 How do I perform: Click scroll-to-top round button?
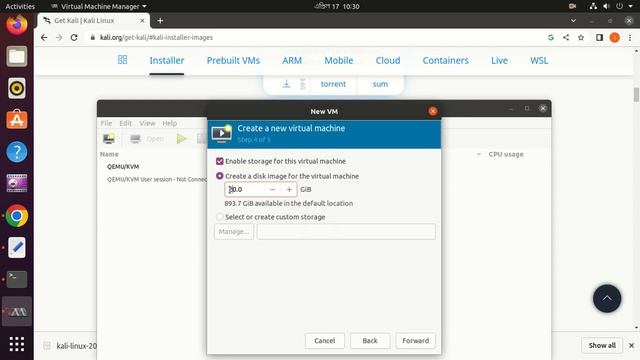[607, 298]
